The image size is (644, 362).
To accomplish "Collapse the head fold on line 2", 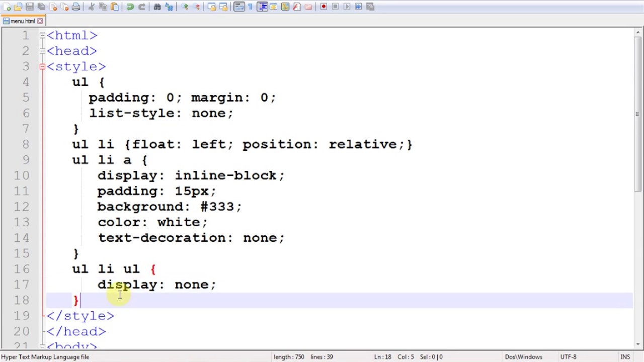I will pos(42,51).
